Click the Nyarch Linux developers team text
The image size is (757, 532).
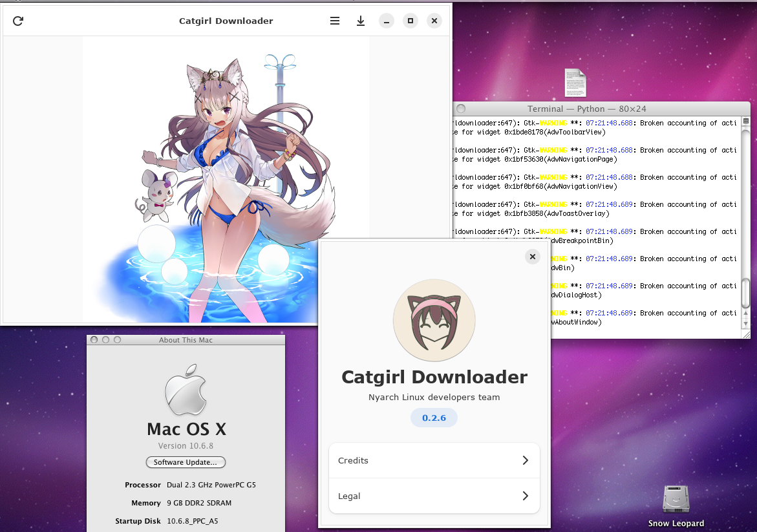pyautogui.click(x=434, y=398)
